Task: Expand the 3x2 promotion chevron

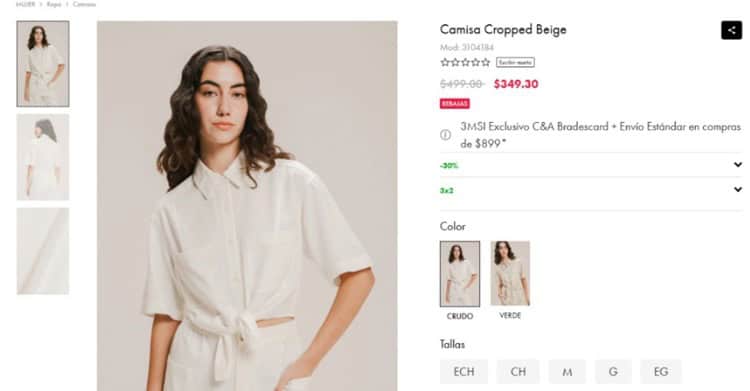Action: click(x=738, y=190)
